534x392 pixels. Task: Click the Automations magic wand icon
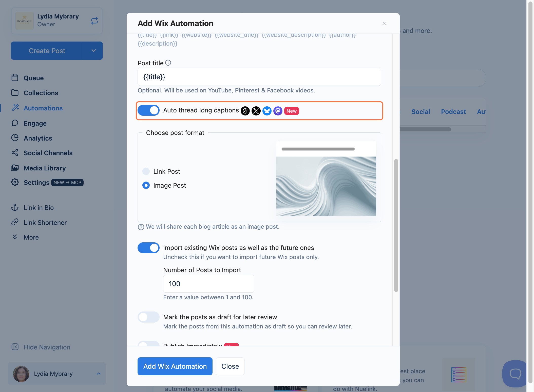coord(15,108)
